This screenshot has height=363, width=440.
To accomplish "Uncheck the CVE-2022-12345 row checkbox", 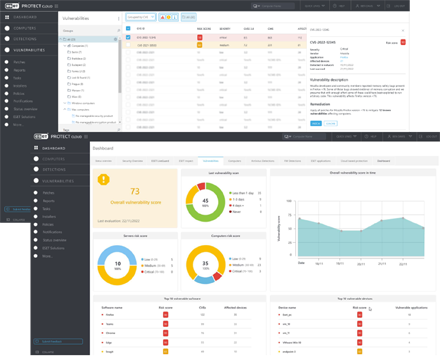I will pyautogui.click(x=128, y=37).
